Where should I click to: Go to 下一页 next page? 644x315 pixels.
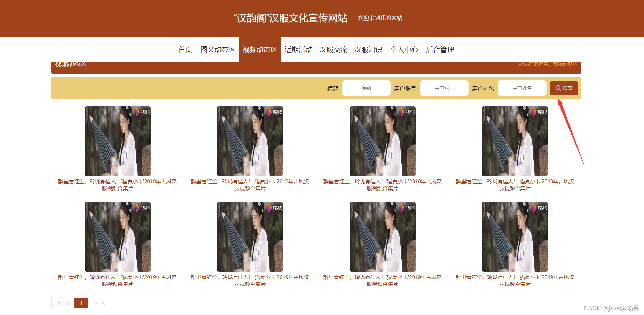point(100,303)
